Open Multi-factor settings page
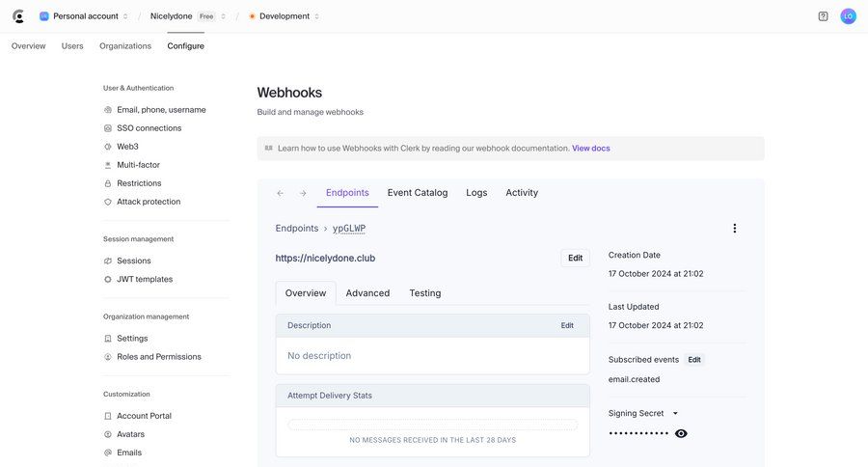Viewport: 868px width, 467px height. [138, 165]
